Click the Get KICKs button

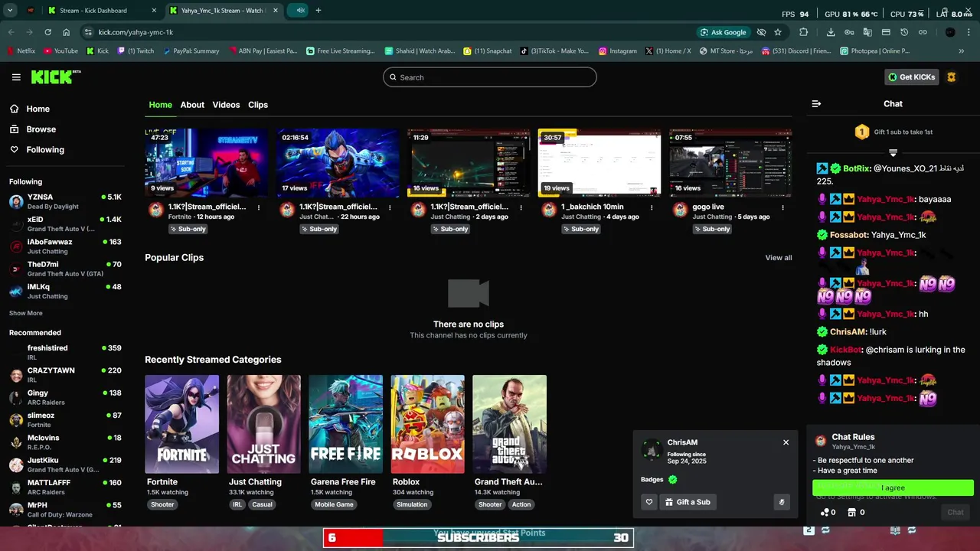911,77
